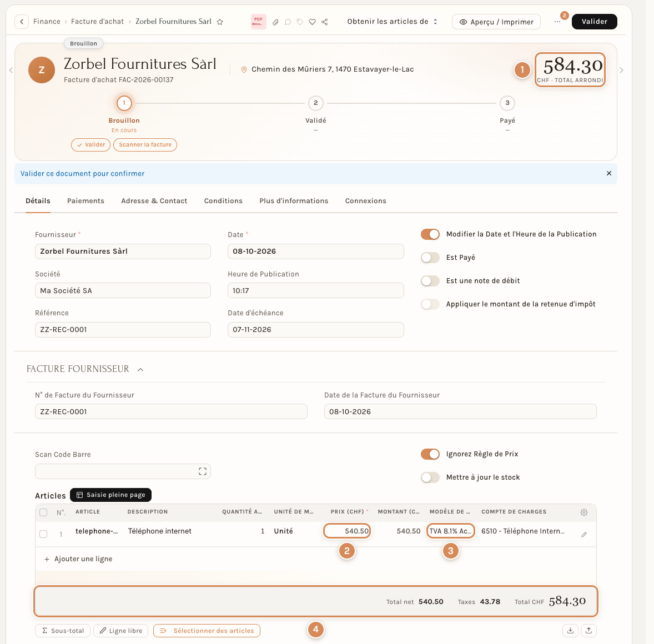The width and height of the screenshot is (654, 644).
Task: Turn on 'Est une note de débit'
Action: (x=430, y=281)
